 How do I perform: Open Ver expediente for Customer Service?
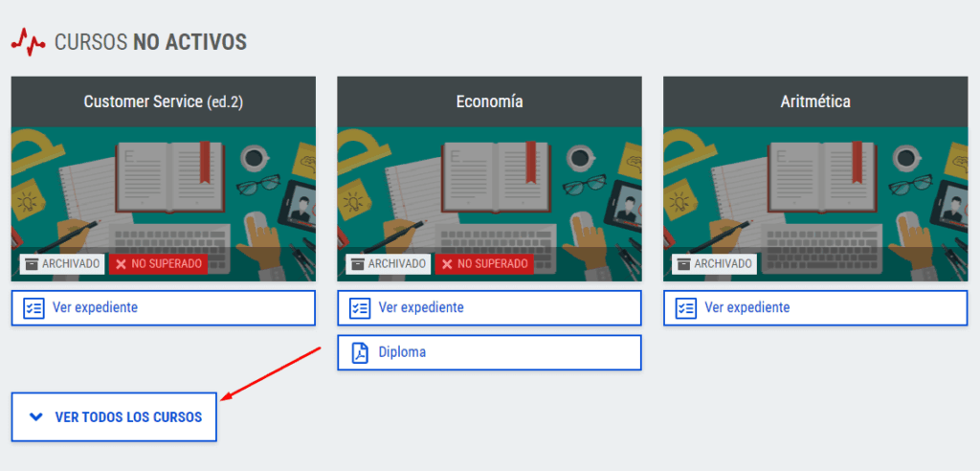pos(163,307)
